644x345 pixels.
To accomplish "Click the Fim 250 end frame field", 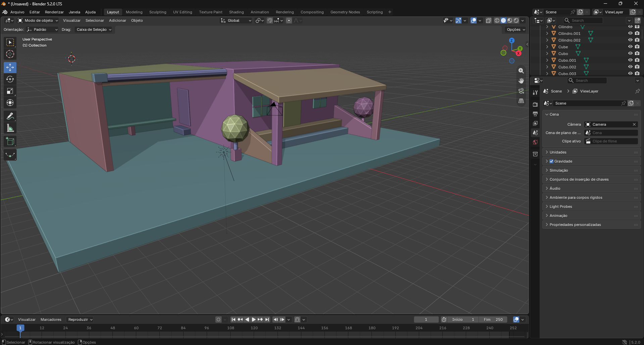I will [493, 320].
